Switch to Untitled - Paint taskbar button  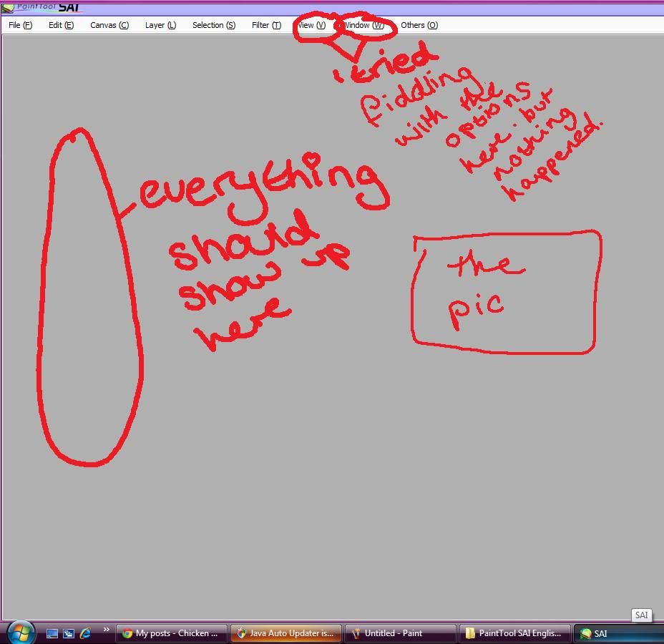pyautogui.click(x=401, y=633)
